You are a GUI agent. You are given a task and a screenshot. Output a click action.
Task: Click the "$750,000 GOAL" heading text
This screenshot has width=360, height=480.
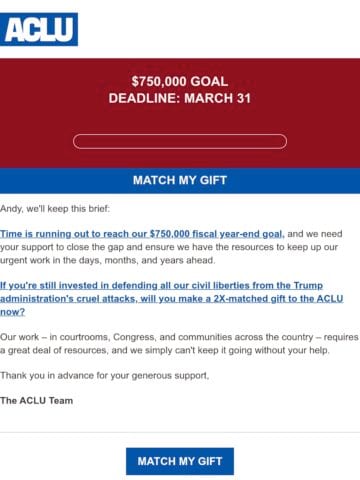click(x=180, y=81)
